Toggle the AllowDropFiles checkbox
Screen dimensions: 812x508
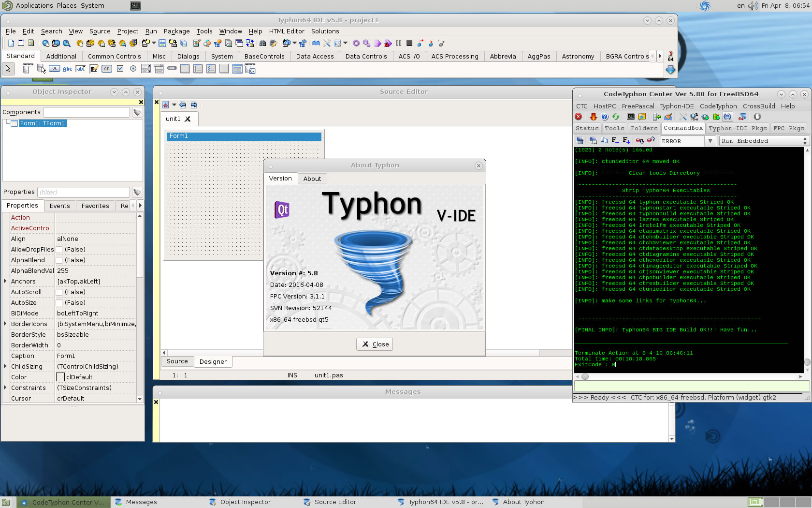(x=59, y=250)
